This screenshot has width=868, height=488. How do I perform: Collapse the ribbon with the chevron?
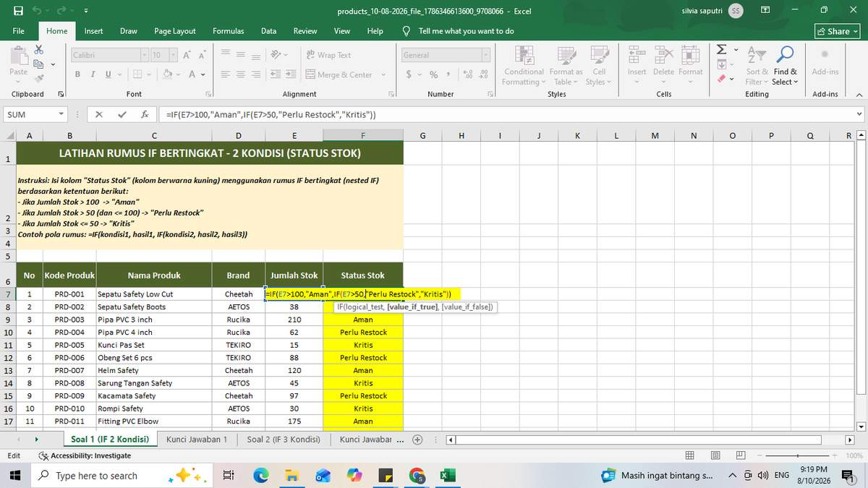pyautogui.click(x=859, y=95)
